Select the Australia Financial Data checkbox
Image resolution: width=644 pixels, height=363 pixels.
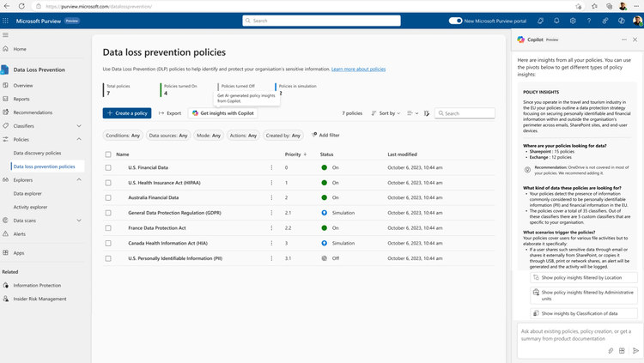108,197
